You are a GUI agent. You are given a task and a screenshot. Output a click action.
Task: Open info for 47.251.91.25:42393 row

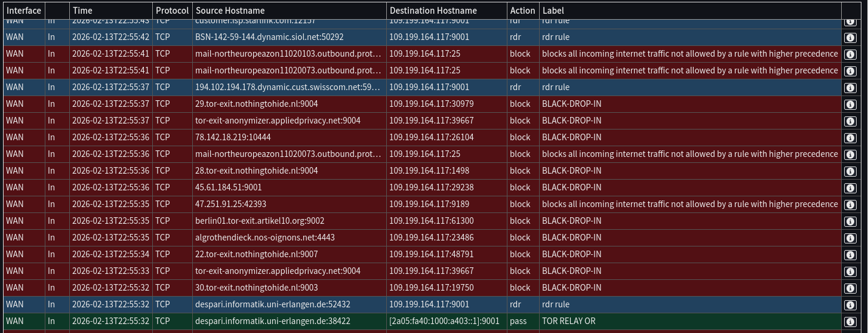[849, 204]
